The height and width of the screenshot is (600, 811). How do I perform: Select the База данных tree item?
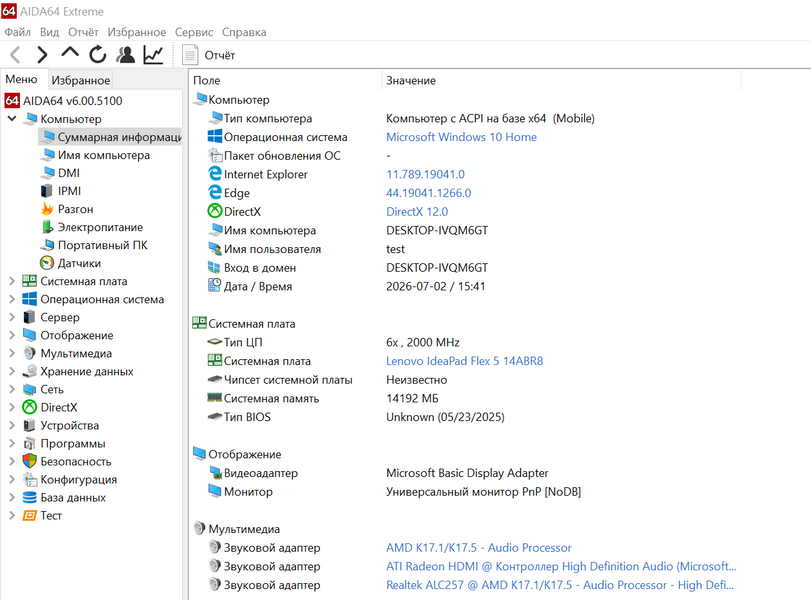pyautogui.click(x=73, y=498)
